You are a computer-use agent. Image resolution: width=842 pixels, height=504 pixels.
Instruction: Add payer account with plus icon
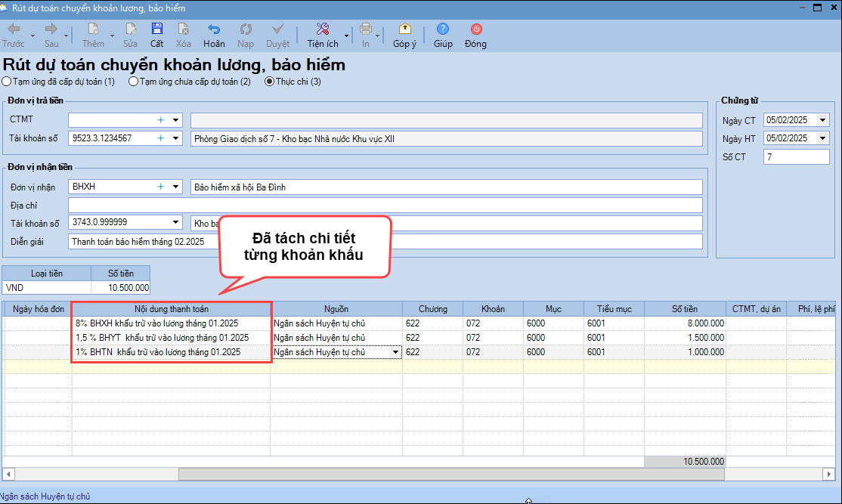pos(160,138)
